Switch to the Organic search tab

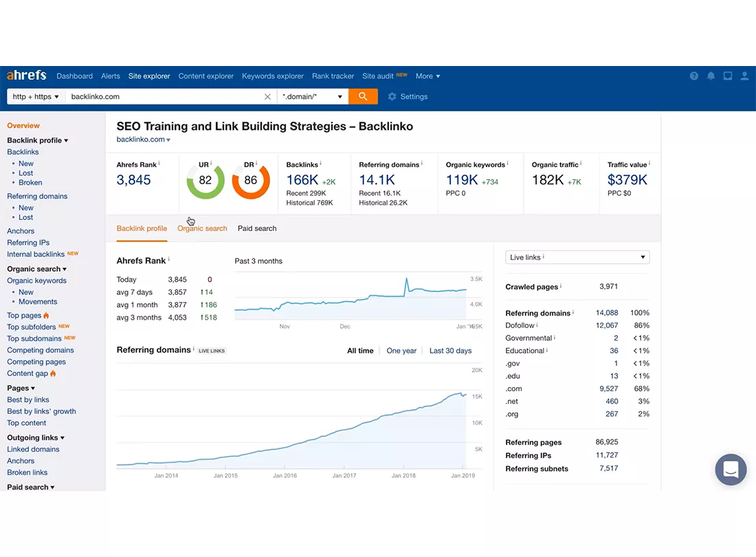[x=202, y=228]
